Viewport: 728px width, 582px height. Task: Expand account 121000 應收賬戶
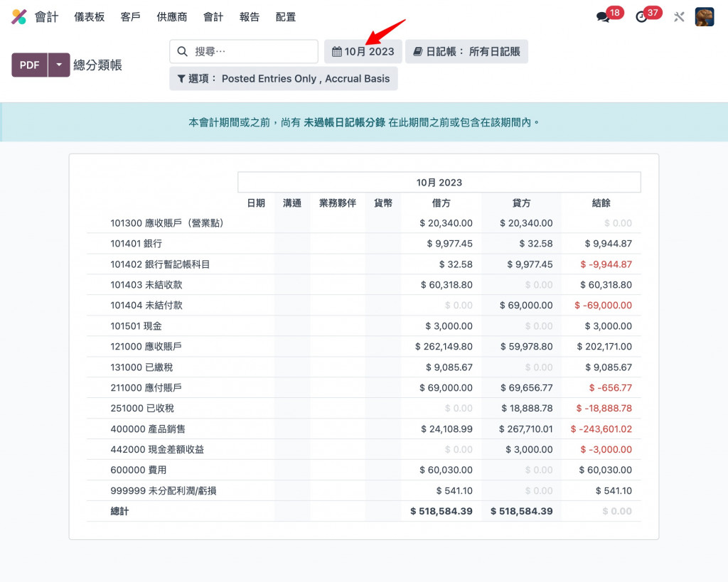pyautogui.click(x=146, y=347)
